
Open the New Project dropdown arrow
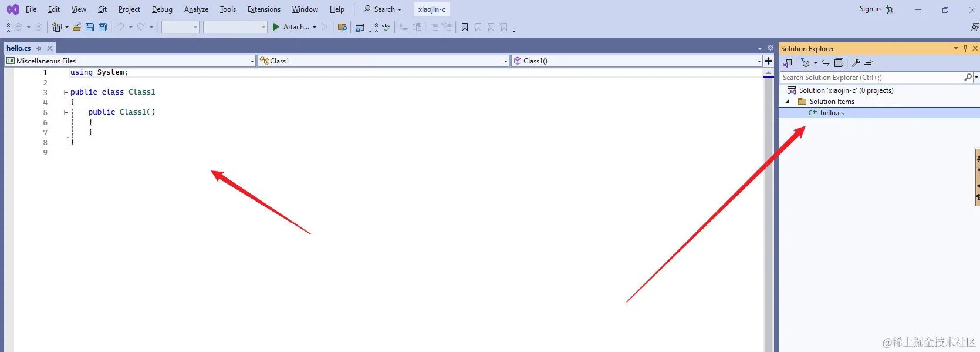tap(66, 27)
